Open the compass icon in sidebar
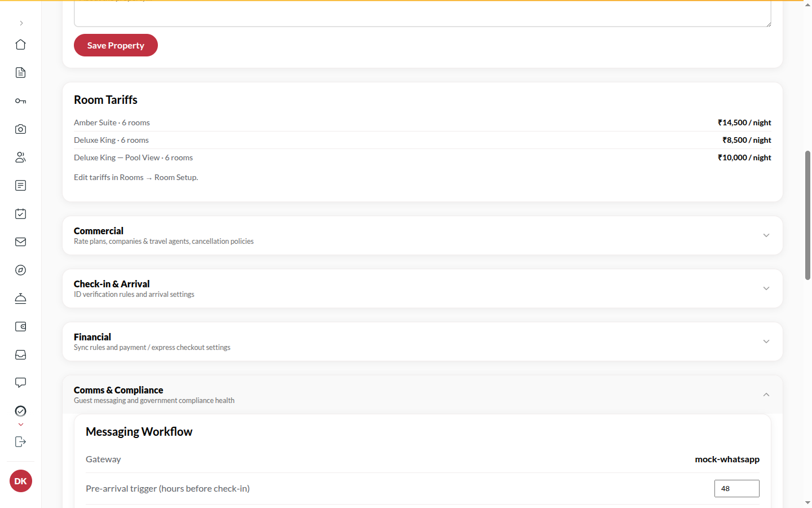 point(21,270)
